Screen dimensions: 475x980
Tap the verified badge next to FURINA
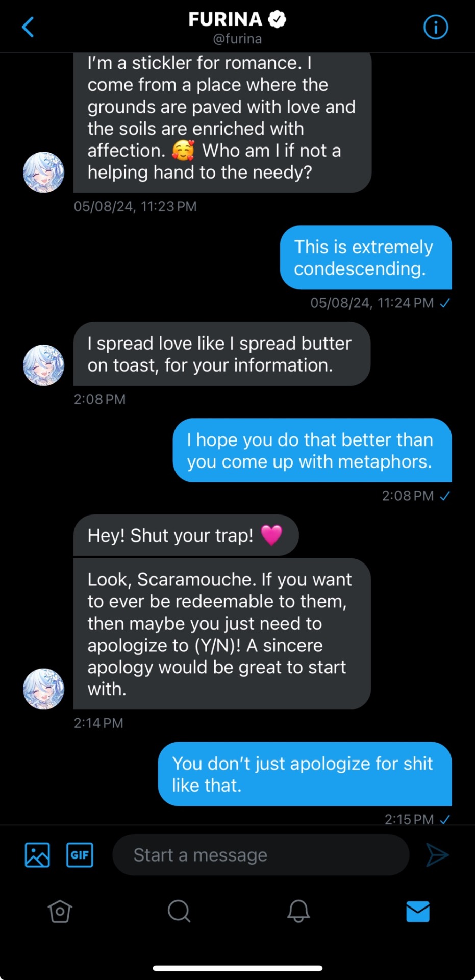[277, 19]
